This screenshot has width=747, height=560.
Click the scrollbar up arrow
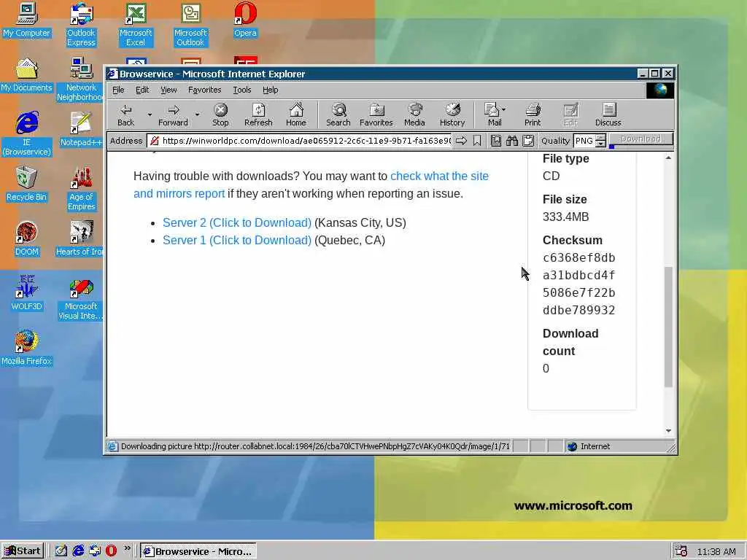tap(668, 157)
